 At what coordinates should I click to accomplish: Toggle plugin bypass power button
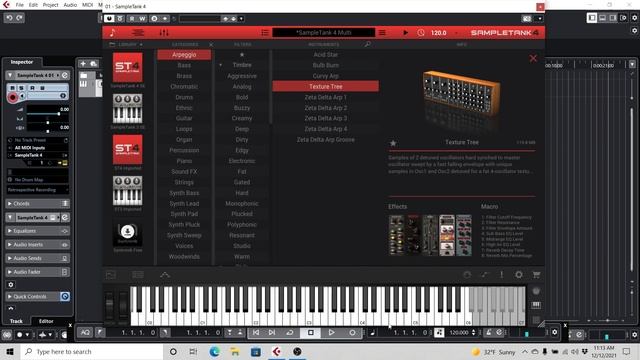pos(109,18)
